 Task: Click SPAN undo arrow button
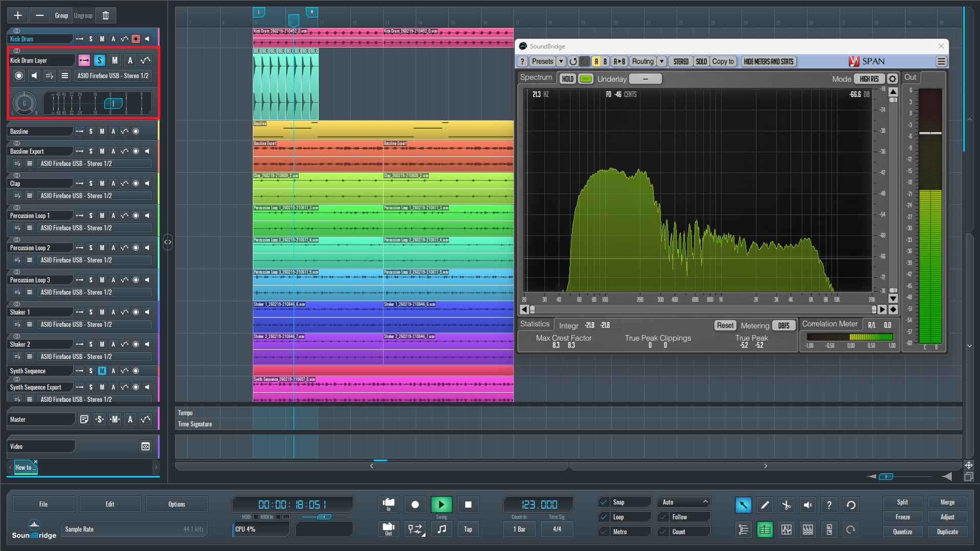[x=573, y=61]
